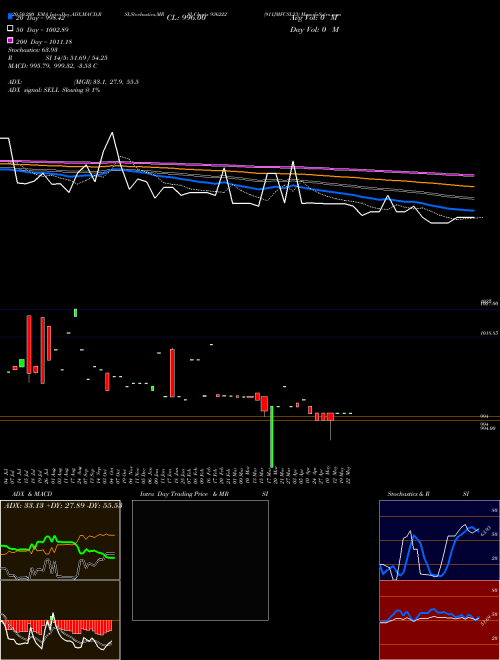Click the blue 20 Day EMA legend swatch
Viewport: 500px width, 660px height.
coord(11,17)
